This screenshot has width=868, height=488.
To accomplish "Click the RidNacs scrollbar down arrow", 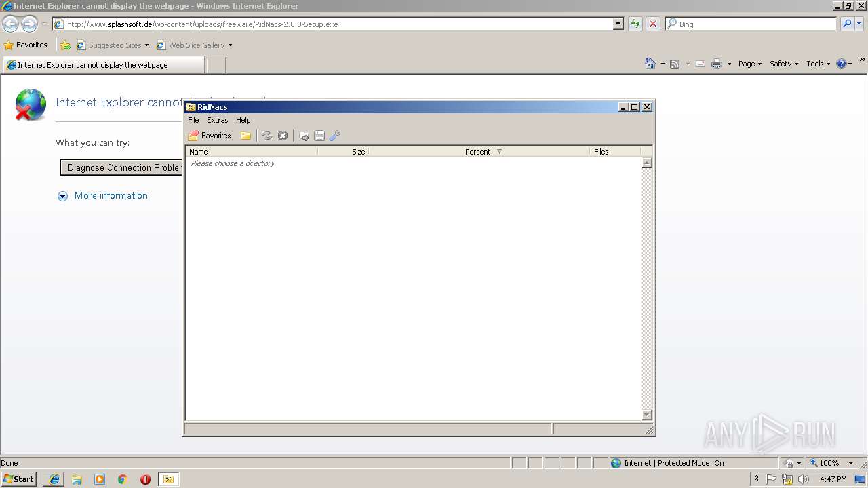I will pos(646,415).
